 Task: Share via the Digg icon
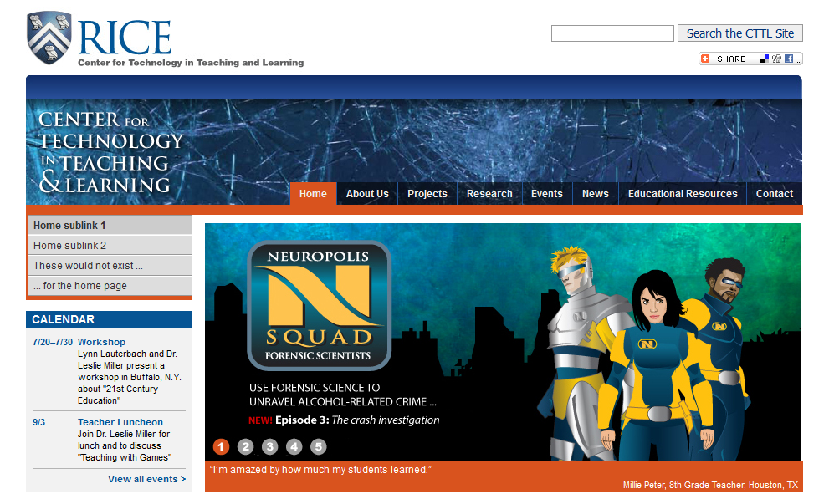(776, 59)
